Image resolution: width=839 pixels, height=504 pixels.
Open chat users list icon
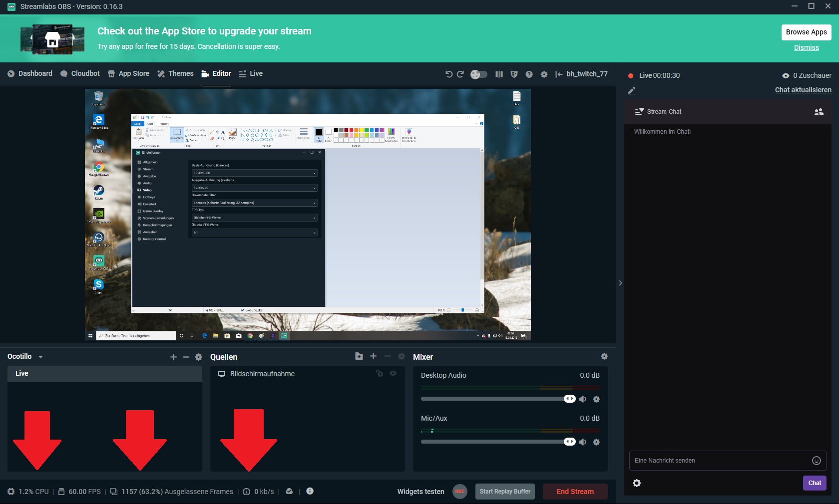(x=819, y=112)
